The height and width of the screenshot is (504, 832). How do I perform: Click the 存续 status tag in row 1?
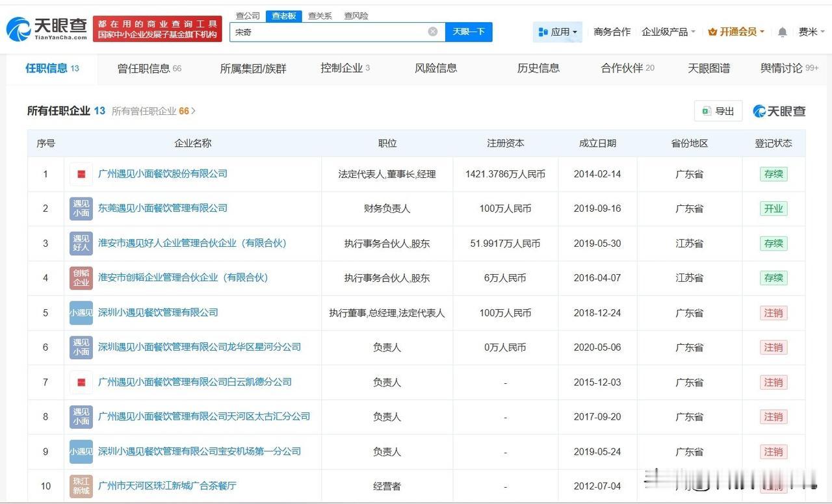point(773,174)
